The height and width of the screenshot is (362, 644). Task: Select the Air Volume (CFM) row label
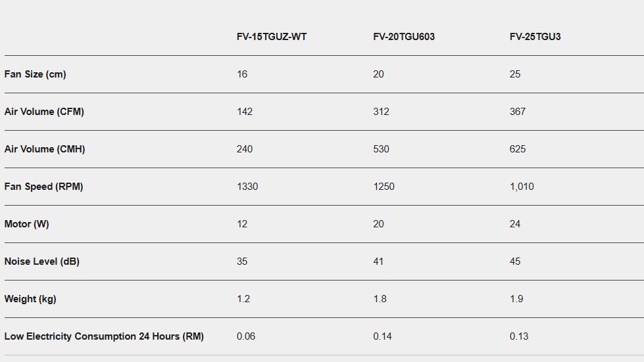tap(44, 112)
